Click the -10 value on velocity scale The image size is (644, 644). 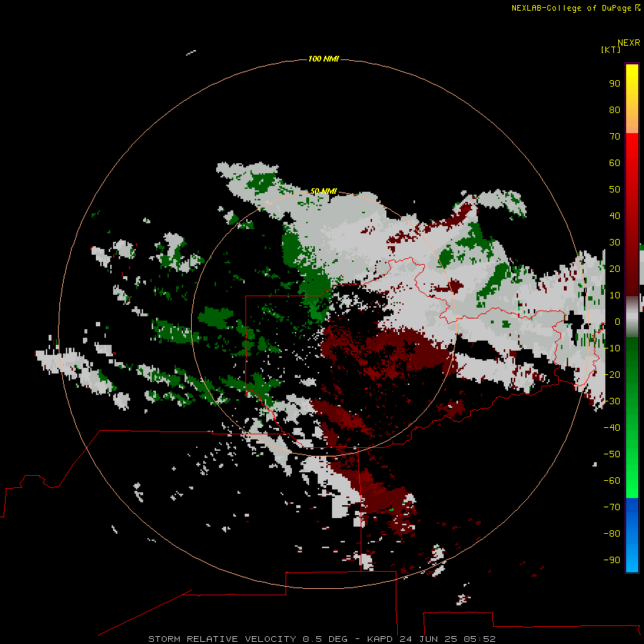pos(612,348)
